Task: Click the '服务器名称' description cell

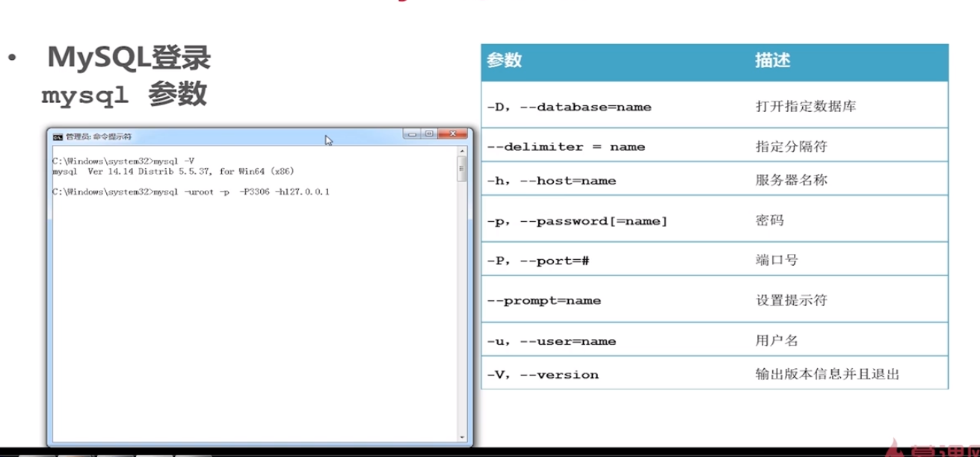Action: 792,181
